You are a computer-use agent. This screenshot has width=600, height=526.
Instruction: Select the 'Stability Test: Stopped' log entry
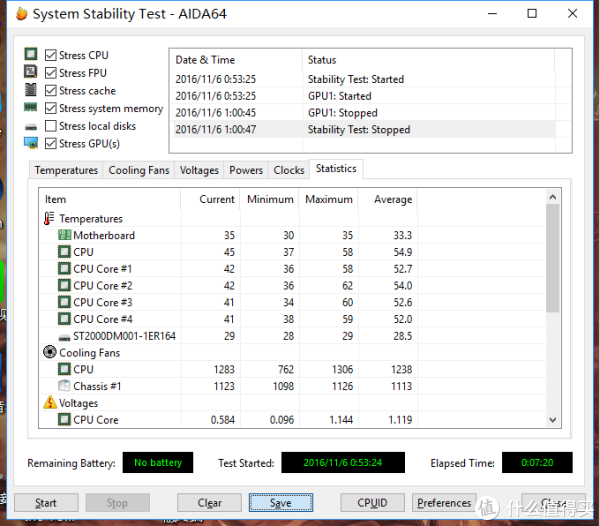tap(363, 130)
